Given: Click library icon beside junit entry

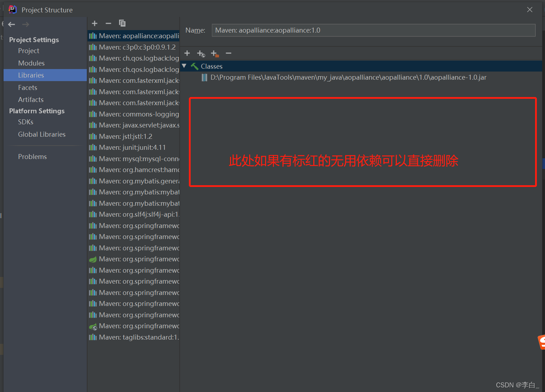Looking at the screenshot, I should pos(93,147).
